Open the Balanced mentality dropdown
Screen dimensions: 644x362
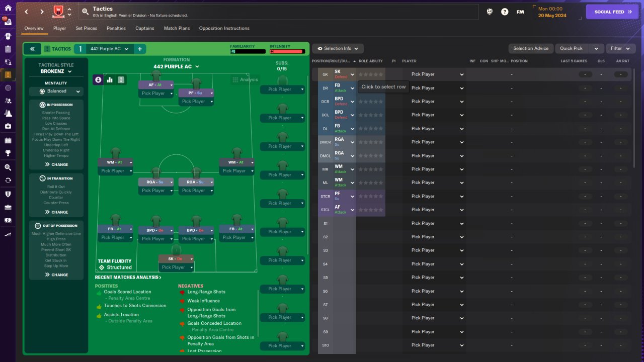point(56,91)
